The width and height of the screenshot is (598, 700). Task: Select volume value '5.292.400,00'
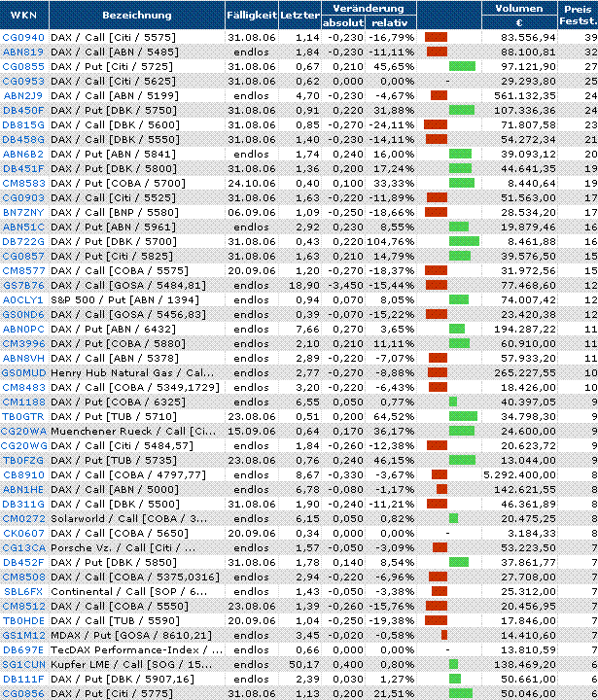coord(520,475)
